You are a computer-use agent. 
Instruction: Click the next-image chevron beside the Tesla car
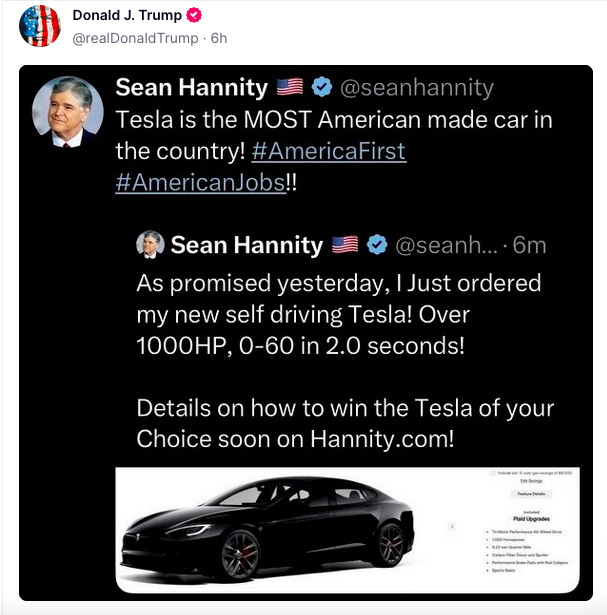(x=452, y=527)
